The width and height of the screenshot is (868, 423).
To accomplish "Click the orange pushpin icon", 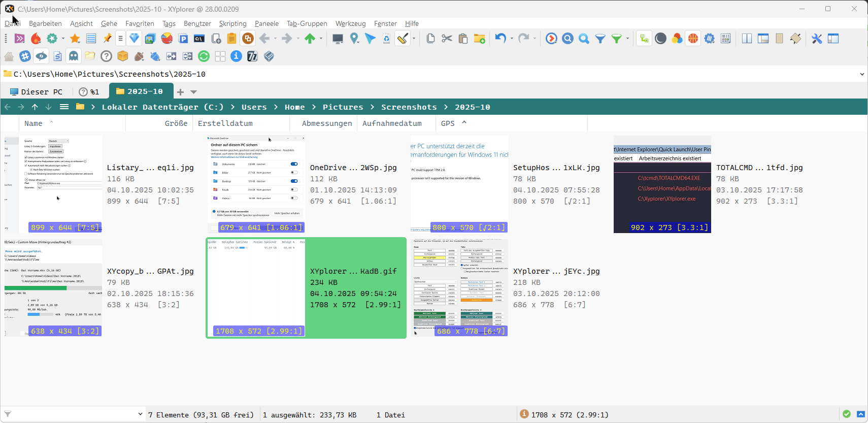I will pyautogui.click(x=107, y=39).
